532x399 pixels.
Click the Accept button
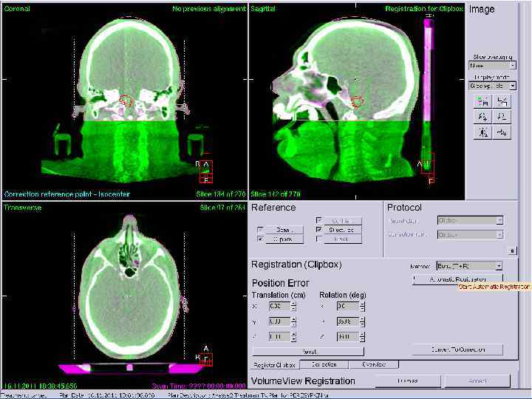pos(477,381)
